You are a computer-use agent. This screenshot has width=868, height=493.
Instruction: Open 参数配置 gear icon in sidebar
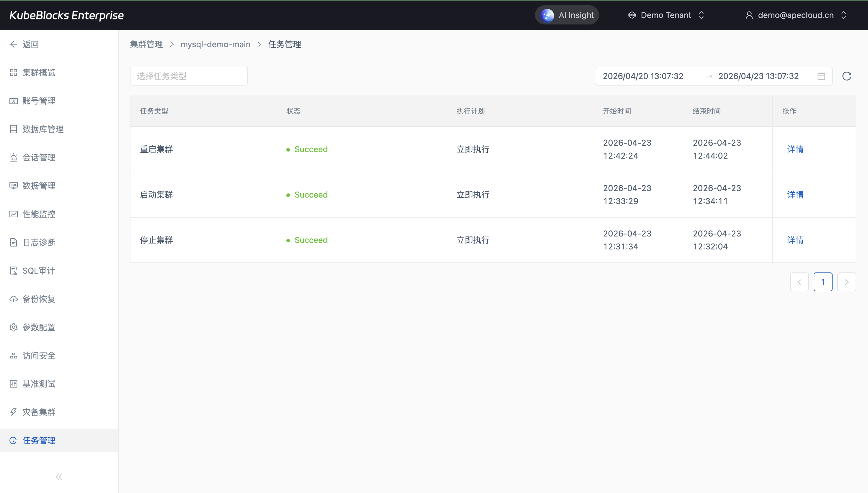14,327
